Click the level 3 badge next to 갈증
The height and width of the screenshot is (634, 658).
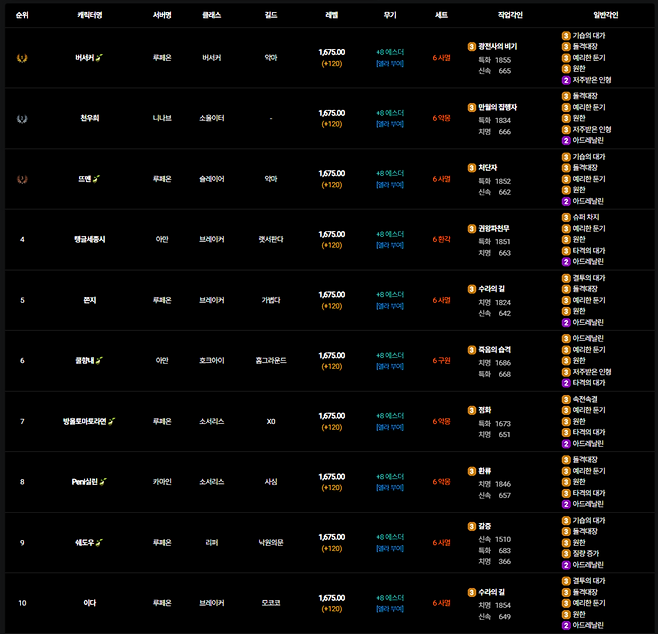(x=472, y=525)
